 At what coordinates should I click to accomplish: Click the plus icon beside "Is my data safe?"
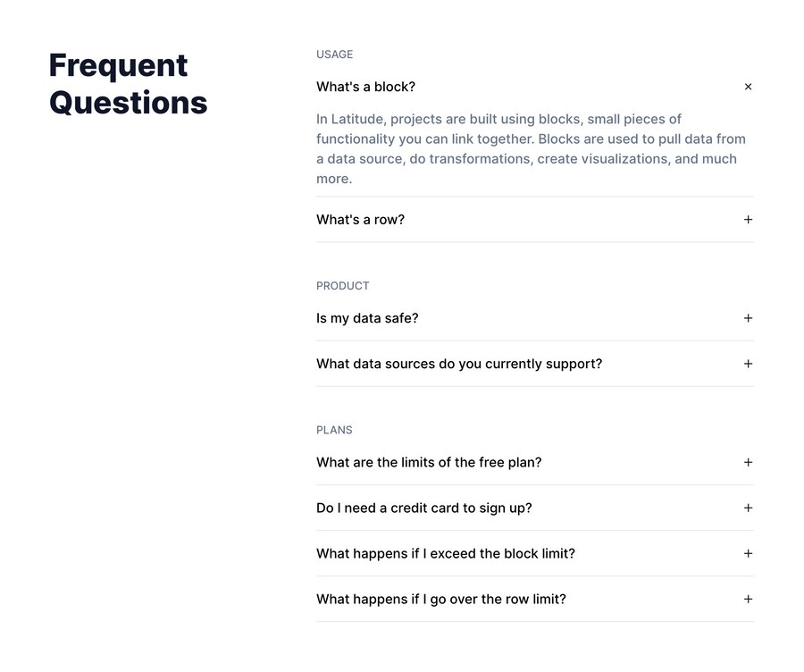[x=748, y=318]
